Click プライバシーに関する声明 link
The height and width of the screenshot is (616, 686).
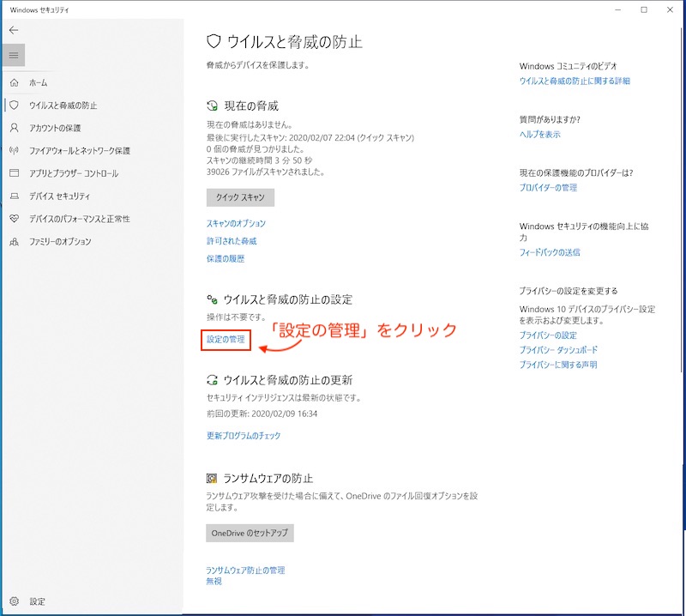558,365
